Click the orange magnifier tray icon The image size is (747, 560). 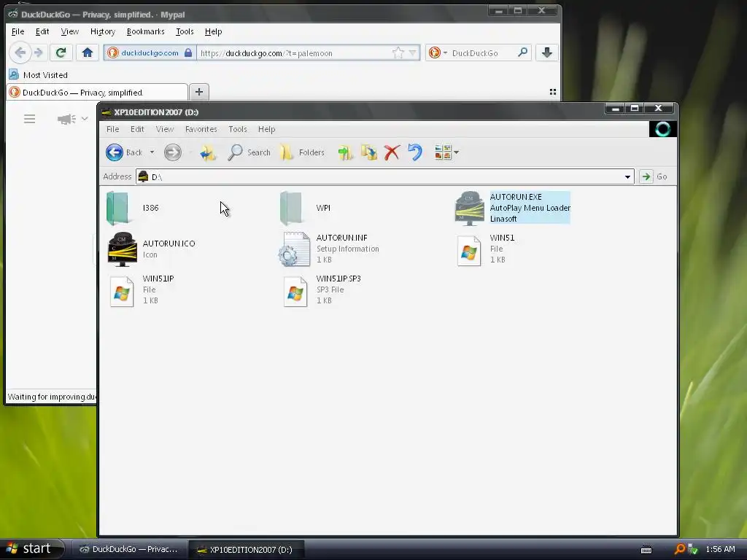tap(680, 549)
